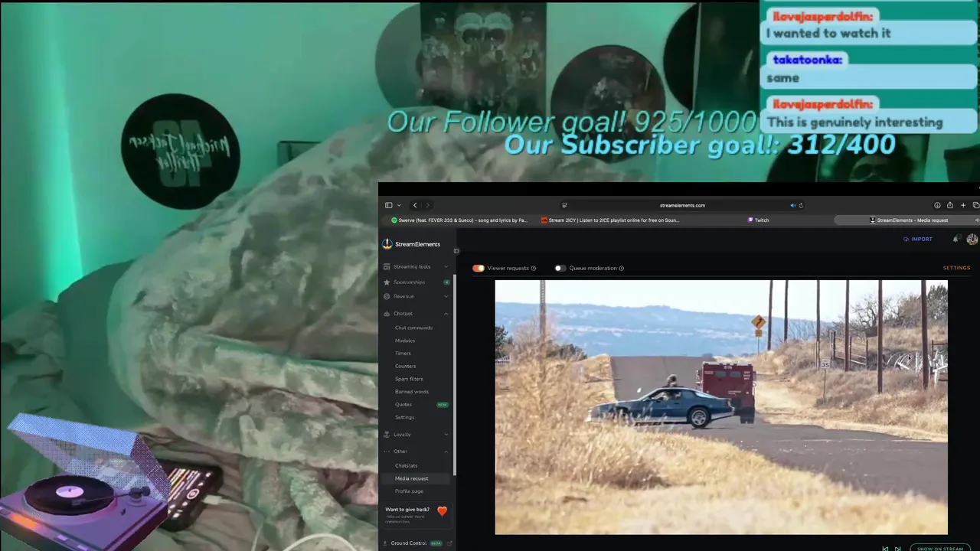Viewport: 980px width, 551px height.
Task: Open Modules in sidebar
Action: [405, 341]
